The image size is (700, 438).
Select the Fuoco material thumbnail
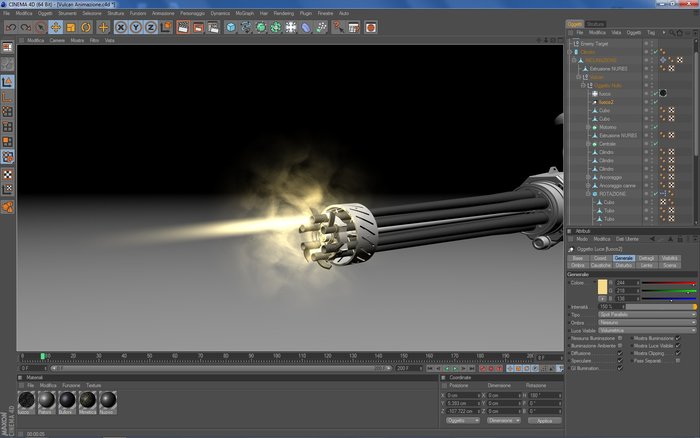click(x=26, y=400)
